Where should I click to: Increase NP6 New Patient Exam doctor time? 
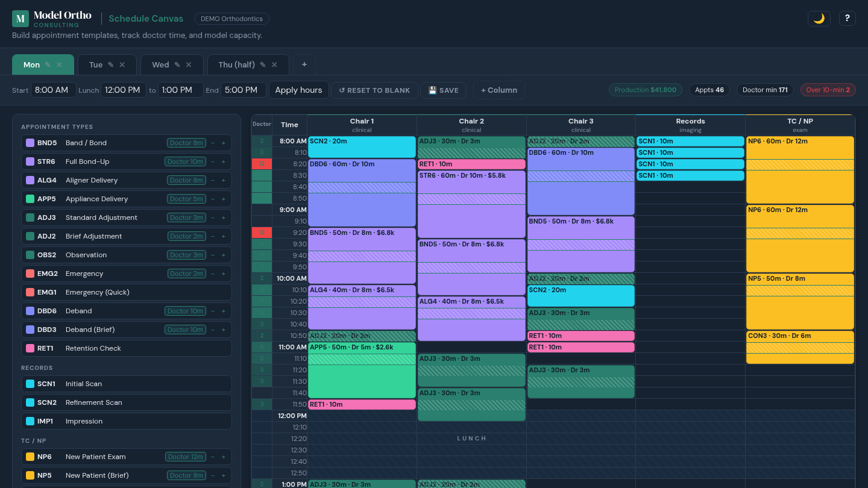click(223, 457)
